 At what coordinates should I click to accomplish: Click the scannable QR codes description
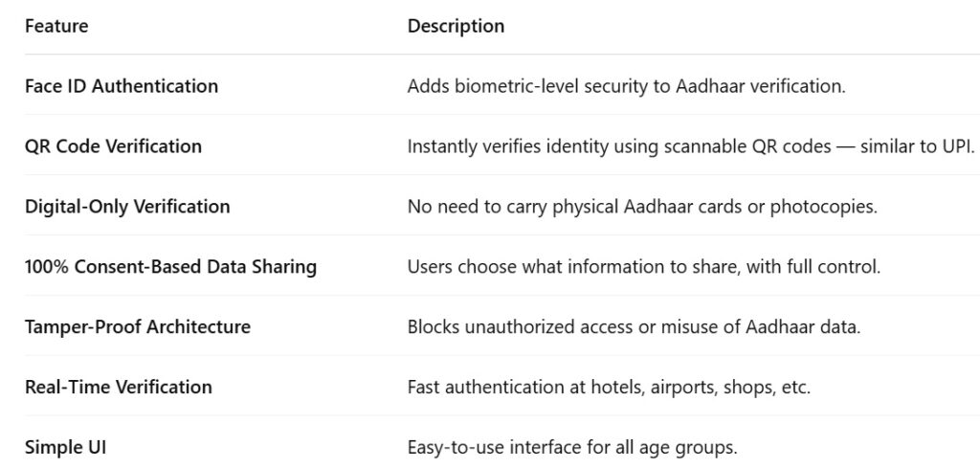point(691,146)
